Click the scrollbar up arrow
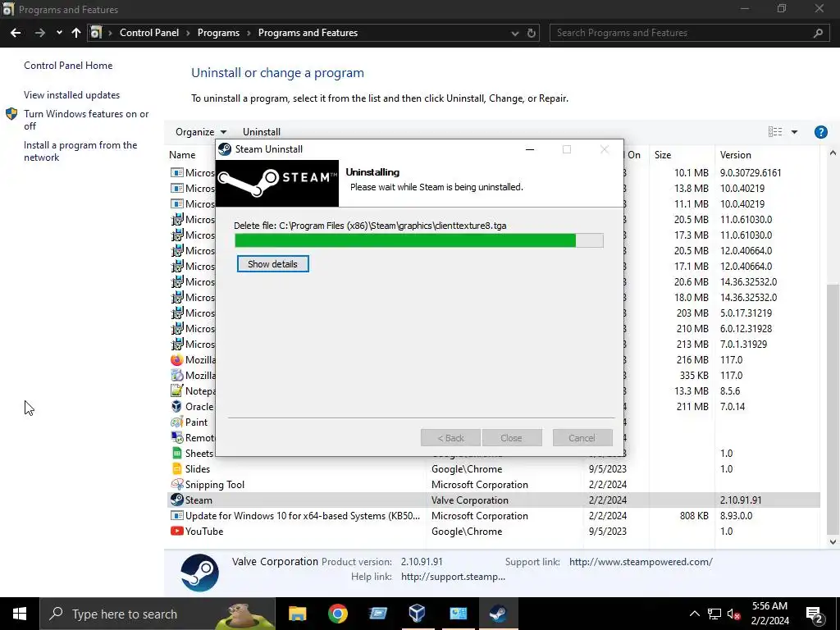Screen dimensions: 840x630 (833, 153)
